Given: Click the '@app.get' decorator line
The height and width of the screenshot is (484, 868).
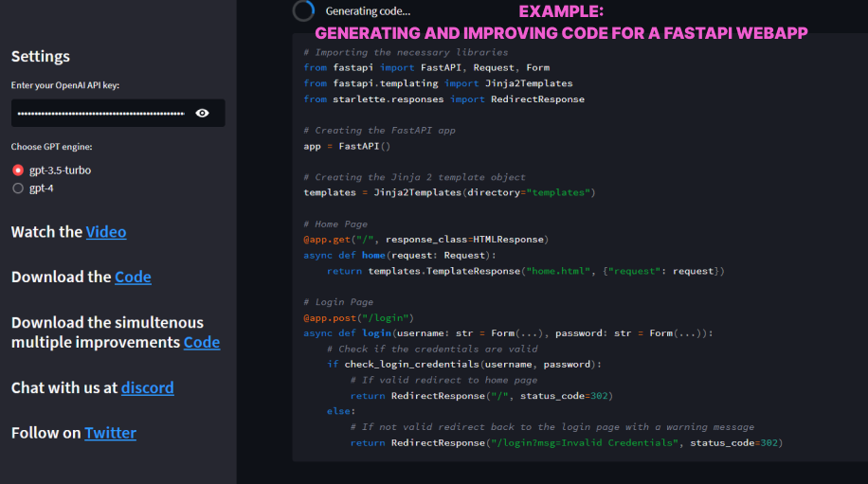Looking at the screenshot, I should (426, 240).
